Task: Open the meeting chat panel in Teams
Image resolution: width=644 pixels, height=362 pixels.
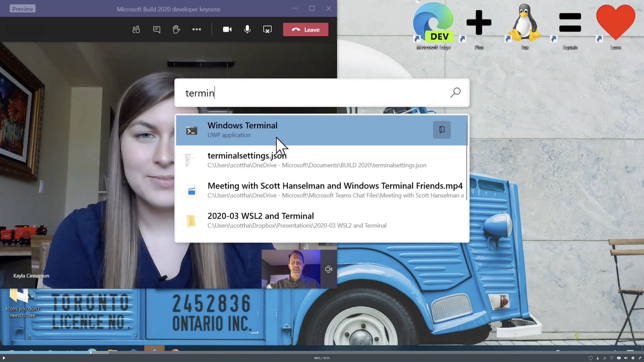Action: [156, 29]
